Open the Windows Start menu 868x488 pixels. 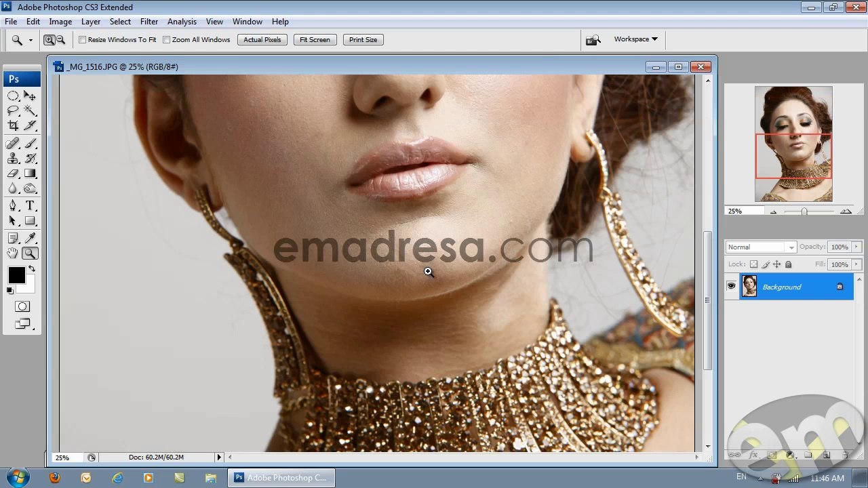coord(18,478)
